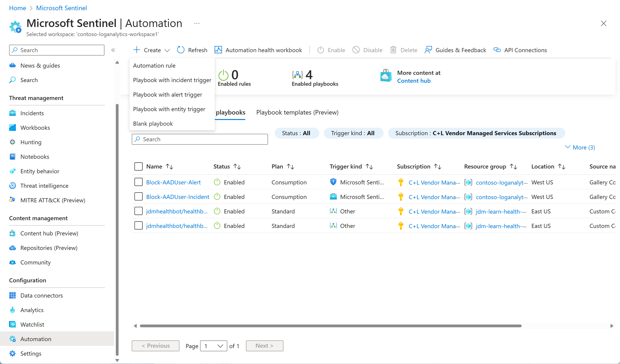Go to Hunting in sidebar

coord(31,142)
